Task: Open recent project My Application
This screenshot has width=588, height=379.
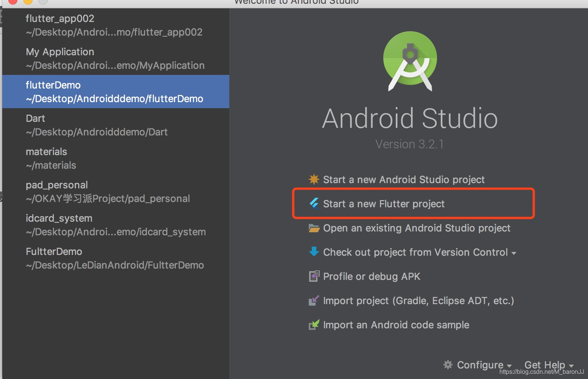Action: click(x=116, y=58)
